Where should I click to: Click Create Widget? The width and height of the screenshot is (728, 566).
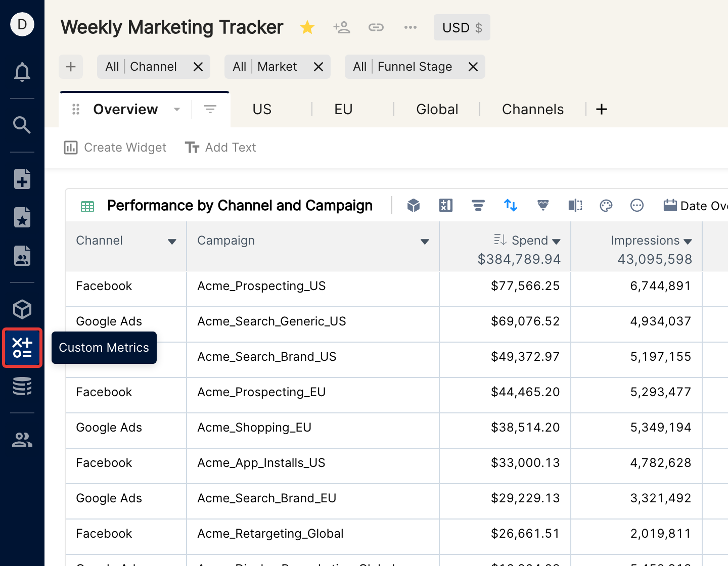(x=115, y=148)
